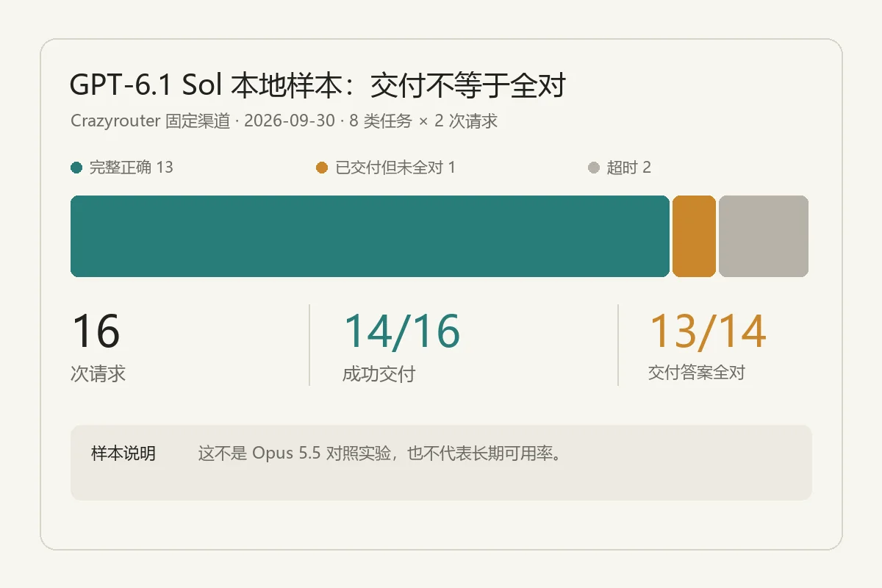The height and width of the screenshot is (588, 882).
Task: Click the label '交付答案全对'
Action: tap(696, 373)
